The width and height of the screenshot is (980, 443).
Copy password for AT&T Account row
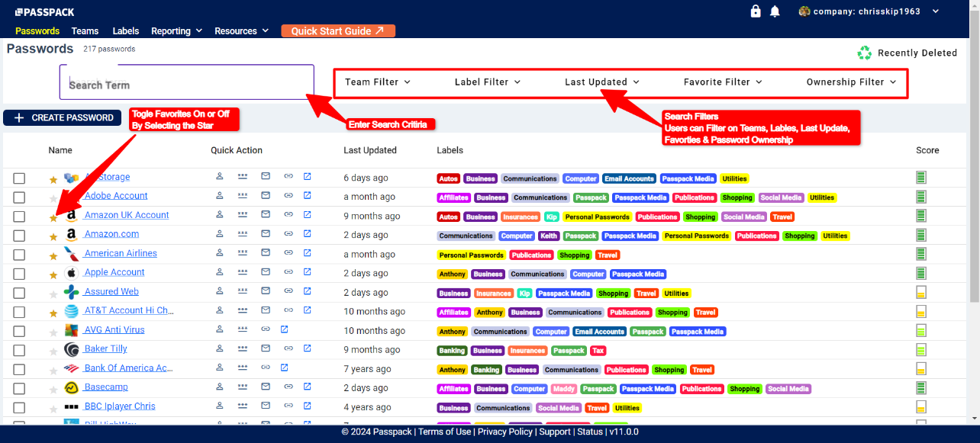243,310
